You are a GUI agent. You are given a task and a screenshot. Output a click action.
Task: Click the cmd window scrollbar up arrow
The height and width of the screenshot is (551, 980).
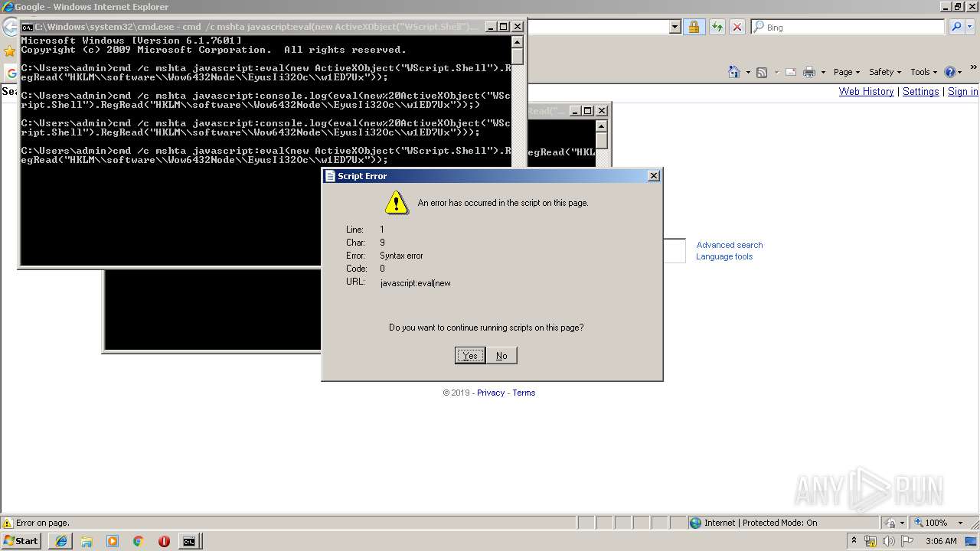[x=518, y=42]
